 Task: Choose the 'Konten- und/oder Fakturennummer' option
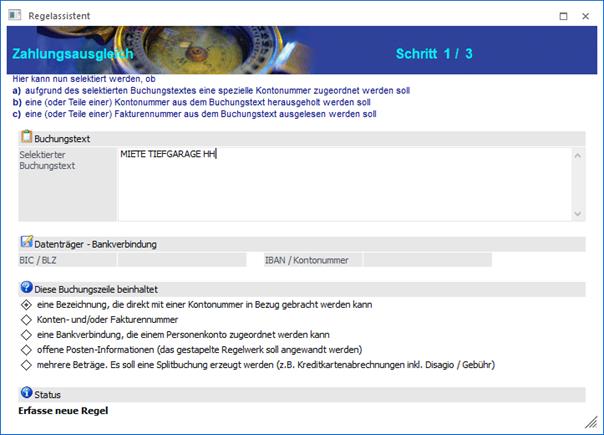[26, 318]
